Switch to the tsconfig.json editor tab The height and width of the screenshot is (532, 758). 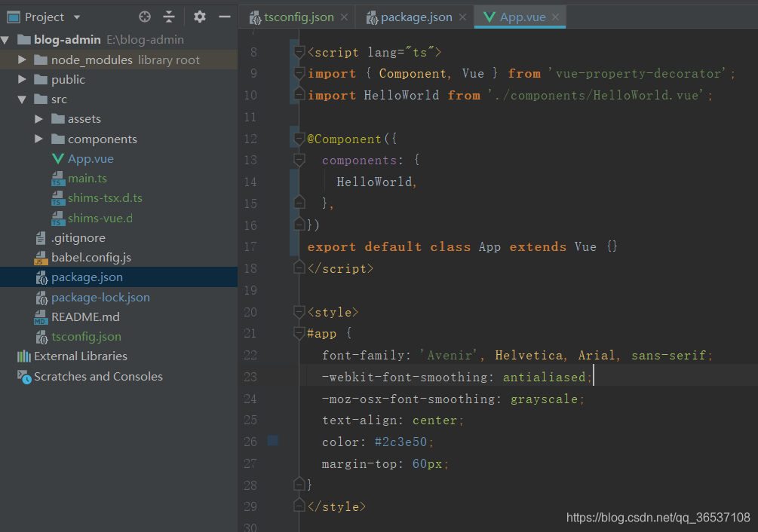(299, 17)
